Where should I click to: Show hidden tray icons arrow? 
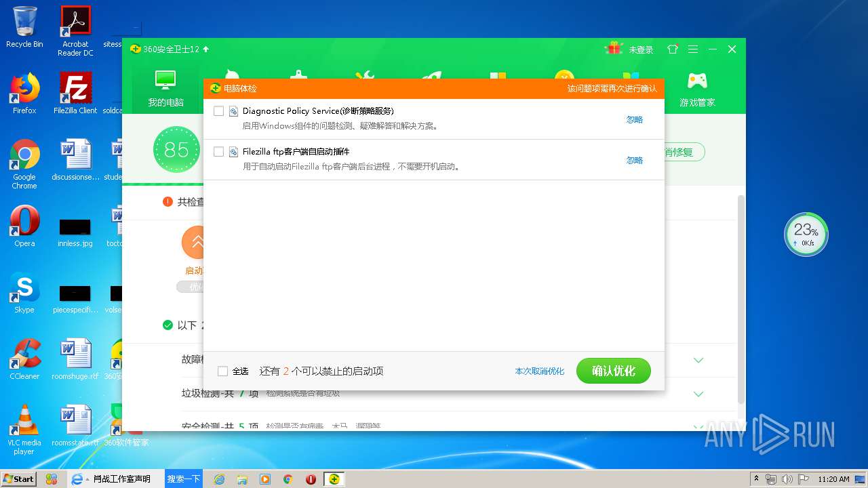(x=756, y=479)
